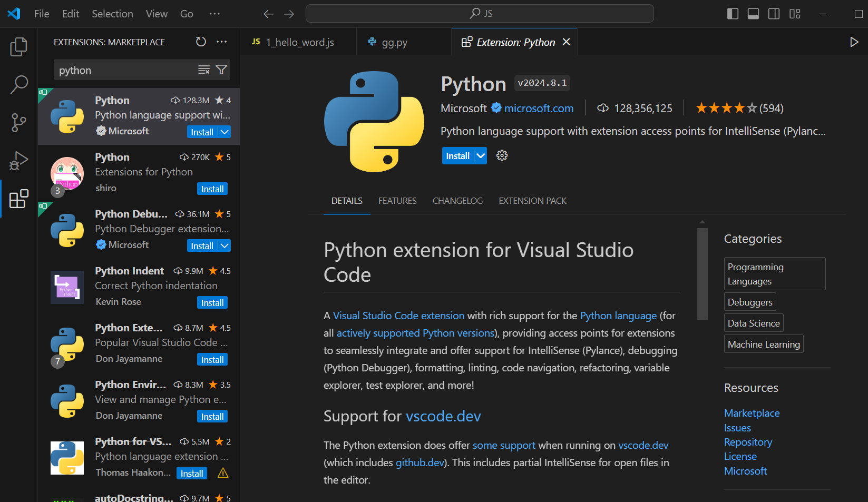Show the FEATURES tab of the extension
This screenshot has width=868, height=502.
pos(397,201)
